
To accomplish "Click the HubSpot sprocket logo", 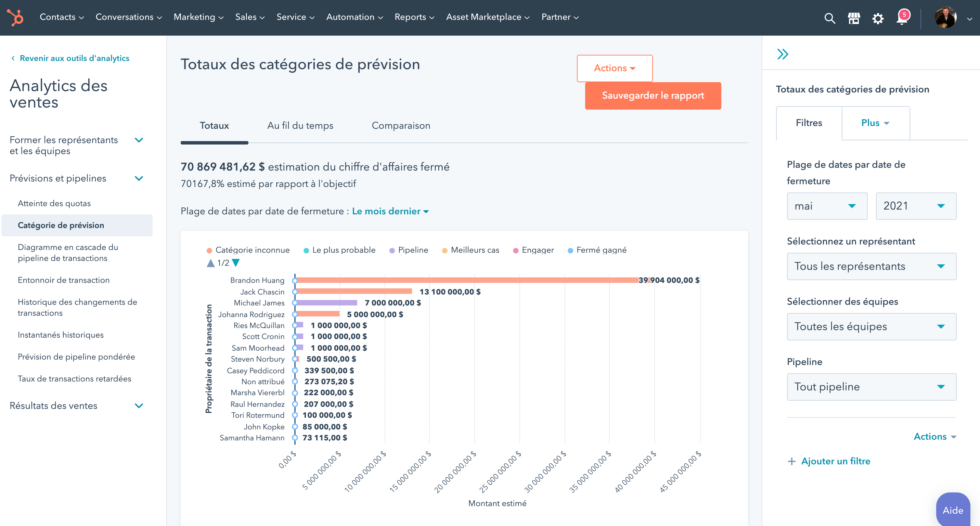I will 15,17.
